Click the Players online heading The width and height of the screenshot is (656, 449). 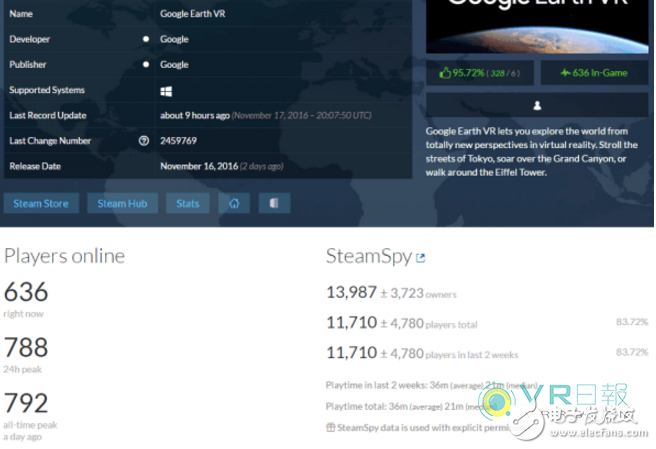pos(64,256)
